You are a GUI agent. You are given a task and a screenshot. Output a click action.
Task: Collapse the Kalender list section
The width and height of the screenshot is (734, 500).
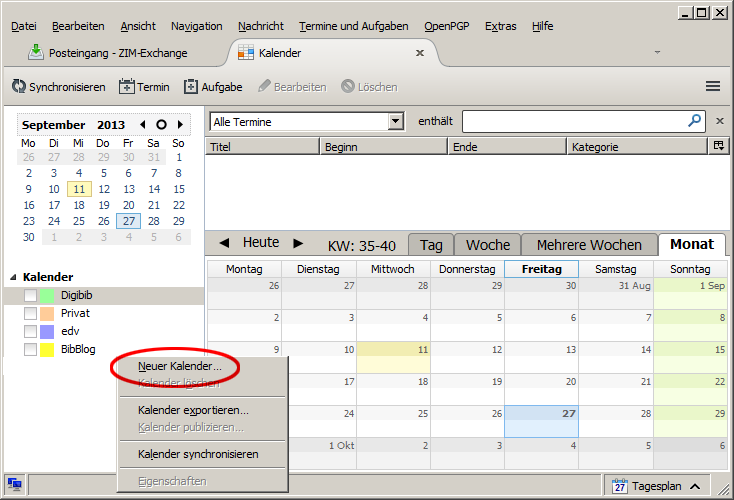(x=13, y=277)
